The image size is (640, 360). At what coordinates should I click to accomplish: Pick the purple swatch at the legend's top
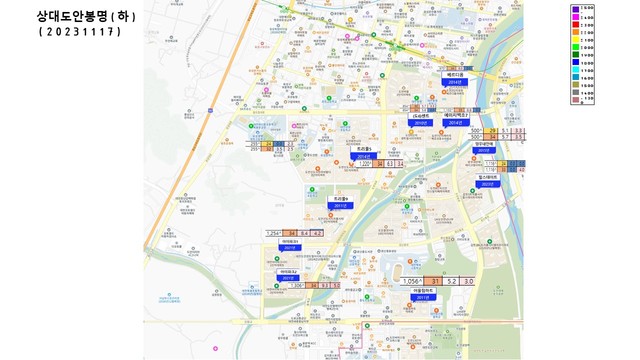tap(576, 9)
